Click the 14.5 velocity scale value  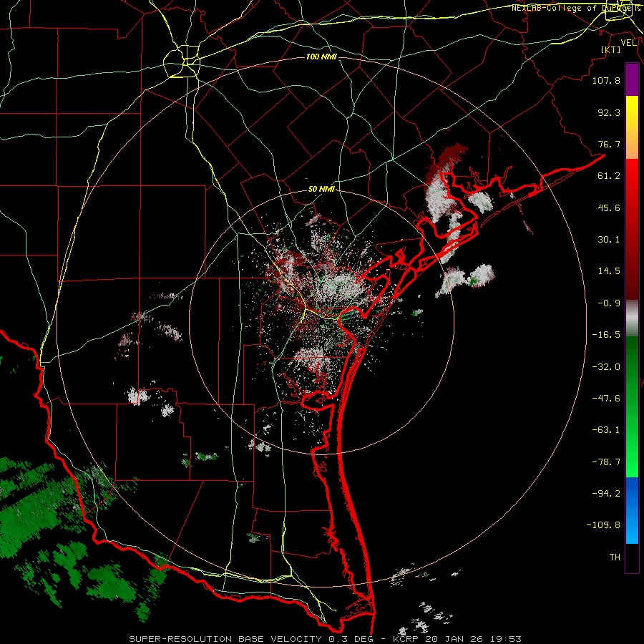[x=609, y=271]
